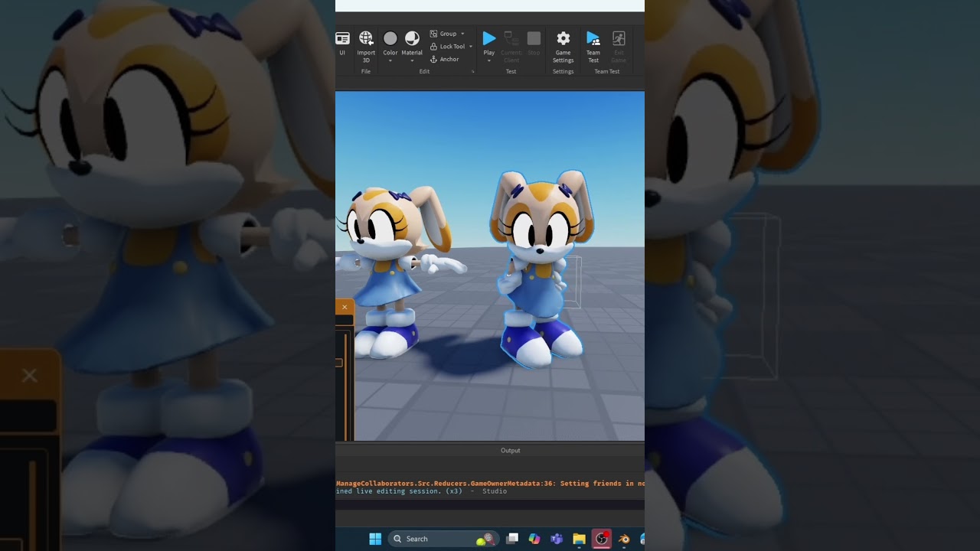The height and width of the screenshot is (551, 980).
Task: Open Microsoft Teams from the taskbar
Action: [557, 539]
